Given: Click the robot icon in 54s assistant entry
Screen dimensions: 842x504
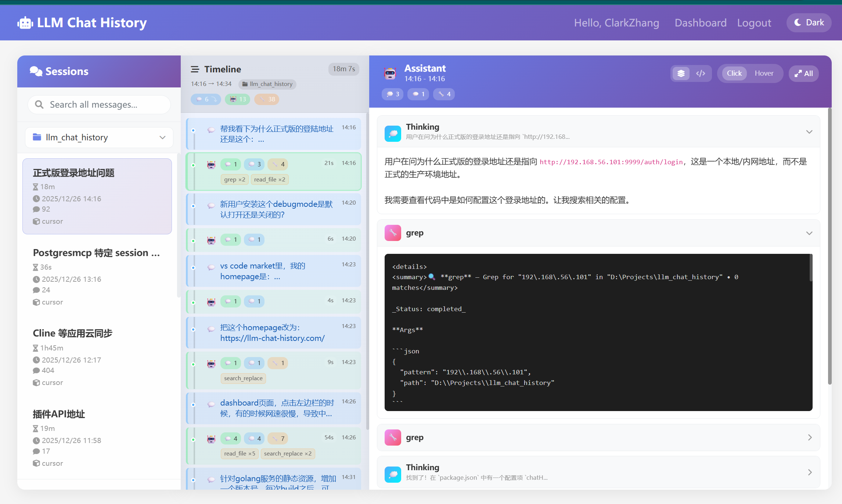Looking at the screenshot, I should pyautogui.click(x=211, y=438).
